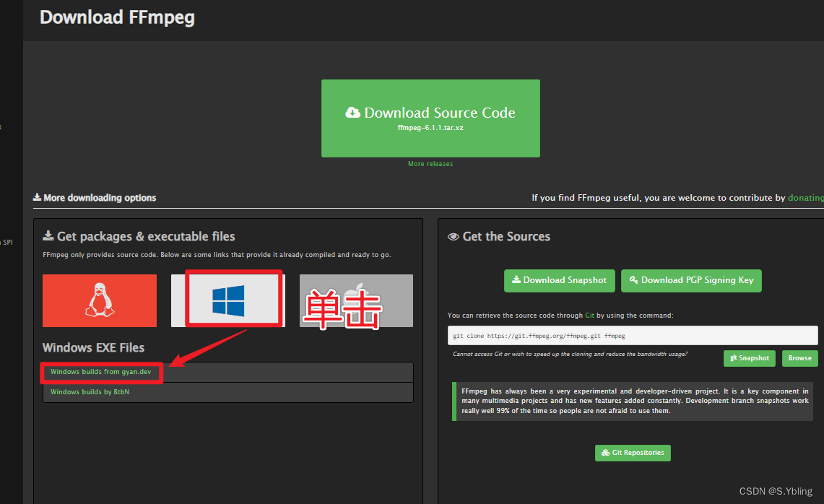Click the More downloading options heading
824x504 pixels.
pyautogui.click(x=95, y=198)
